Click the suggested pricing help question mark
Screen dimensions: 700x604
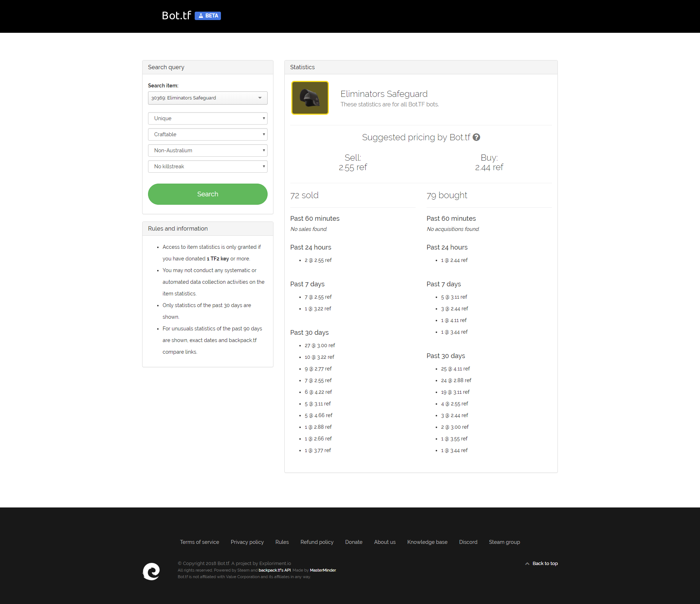[x=476, y=137]
